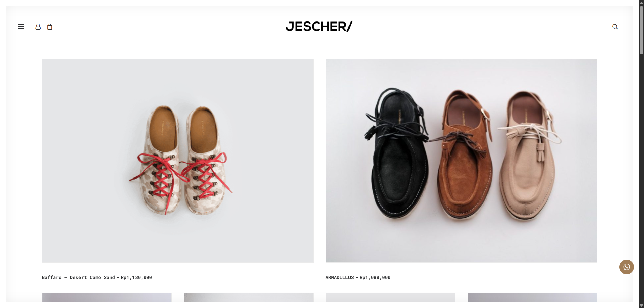Viewport: 644px width, 308px height.
Task: Click the JESCHER/ logo
Action: (x=319, y=26)
